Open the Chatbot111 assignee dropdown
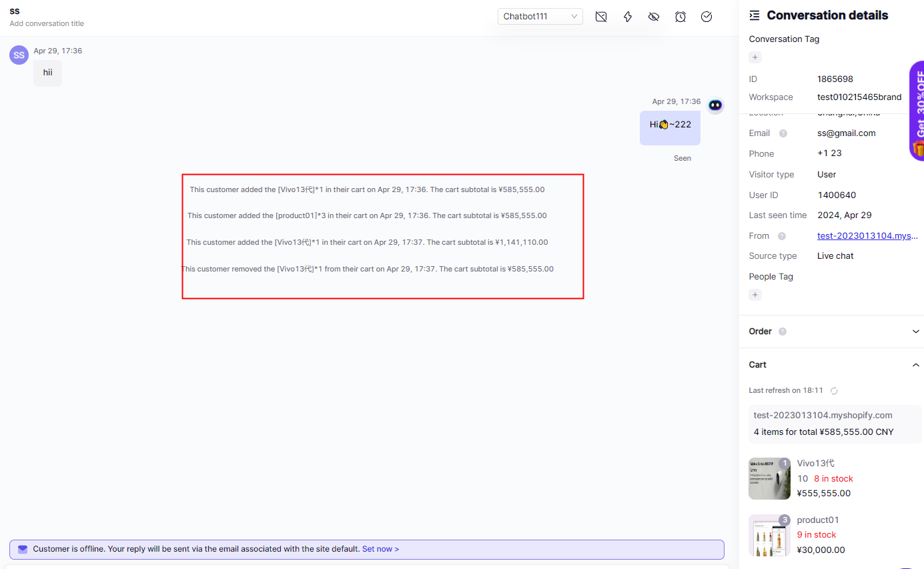The width and height of the screenshot is (924, 569). click(540, 17)
